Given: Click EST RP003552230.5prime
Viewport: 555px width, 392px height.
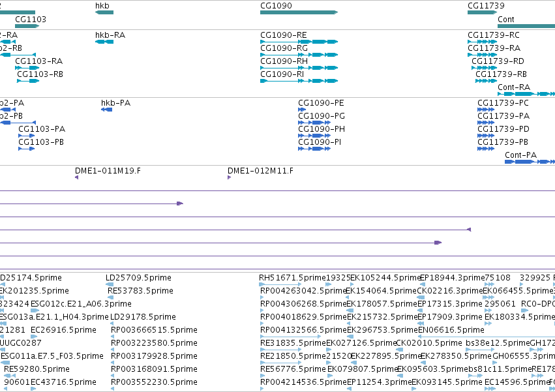Looking at the screenshot, I should pos(113,389).
